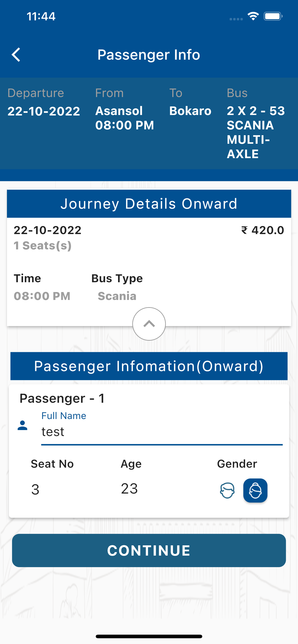Go back using the header arrow
The height and width of the screenshot is (644, 298).
(x=16, y=54)
